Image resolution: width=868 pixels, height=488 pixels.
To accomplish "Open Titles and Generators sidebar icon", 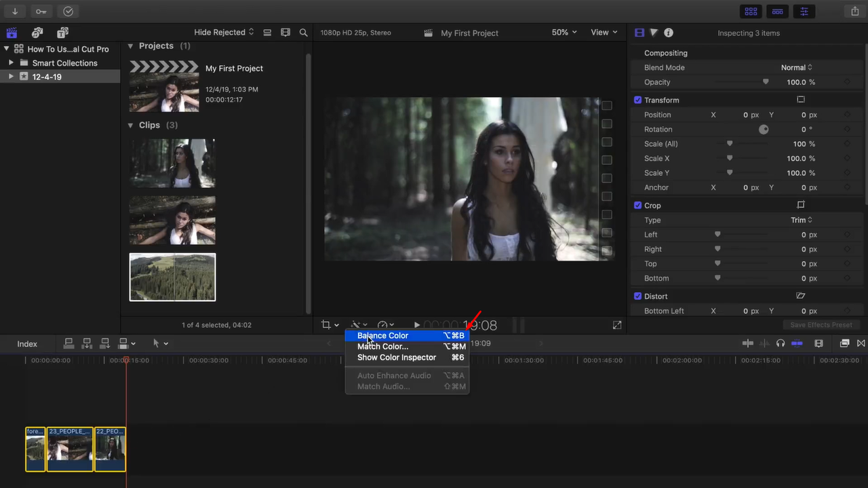I will pyautogui.click(x=62, y=33).
